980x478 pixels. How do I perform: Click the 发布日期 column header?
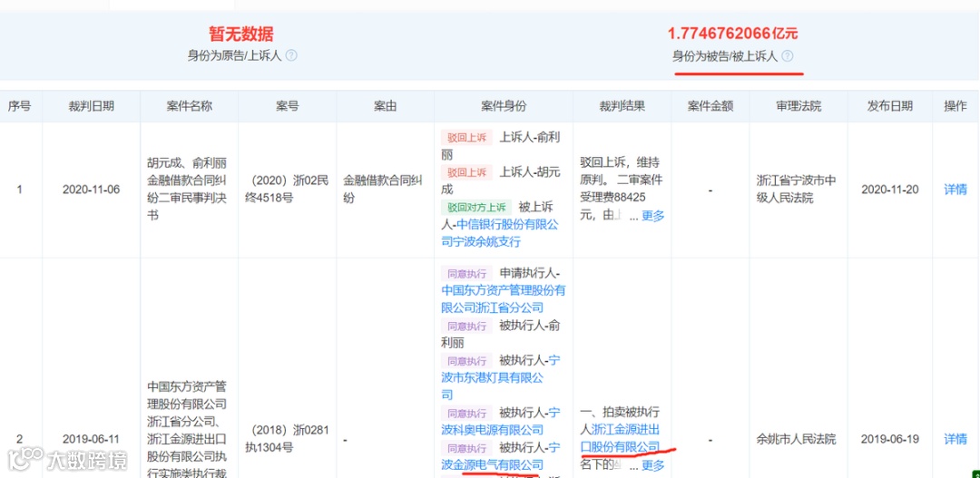(x=890, y=106)
